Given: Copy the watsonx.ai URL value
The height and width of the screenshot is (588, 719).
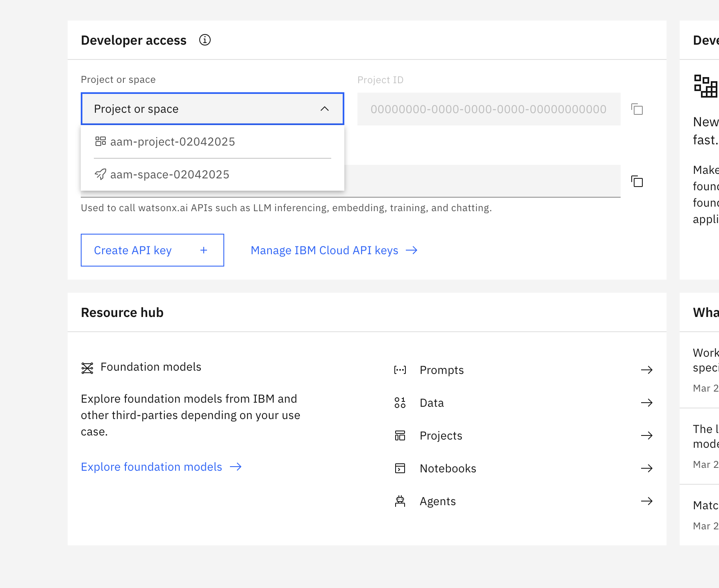Looking at the screenshot, I should point(637,181).
